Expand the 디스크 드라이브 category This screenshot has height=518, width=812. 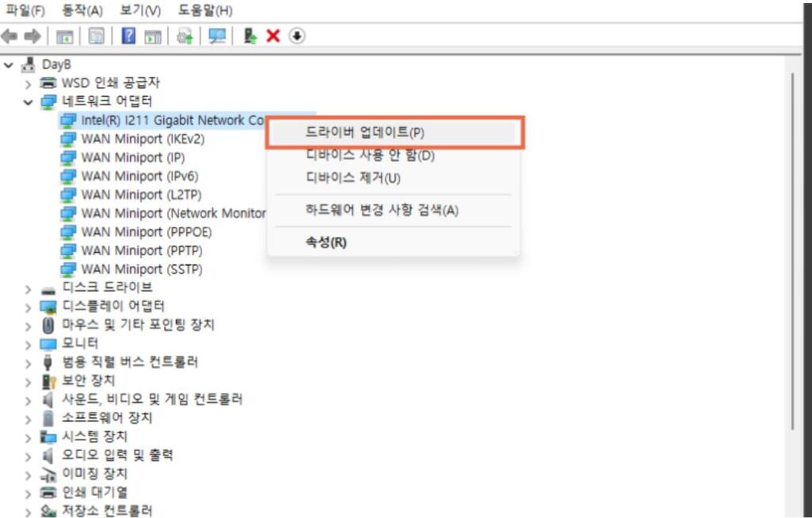click(29, 288)
